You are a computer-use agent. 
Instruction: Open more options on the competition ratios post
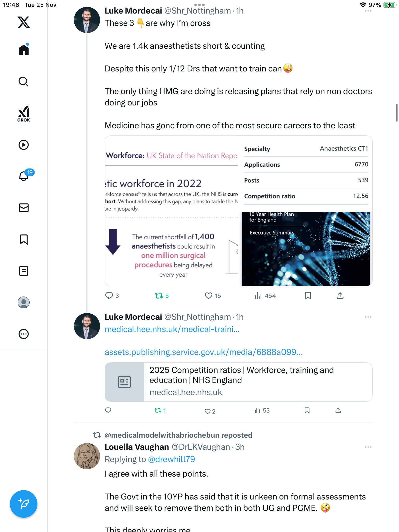tap(368, 317)
